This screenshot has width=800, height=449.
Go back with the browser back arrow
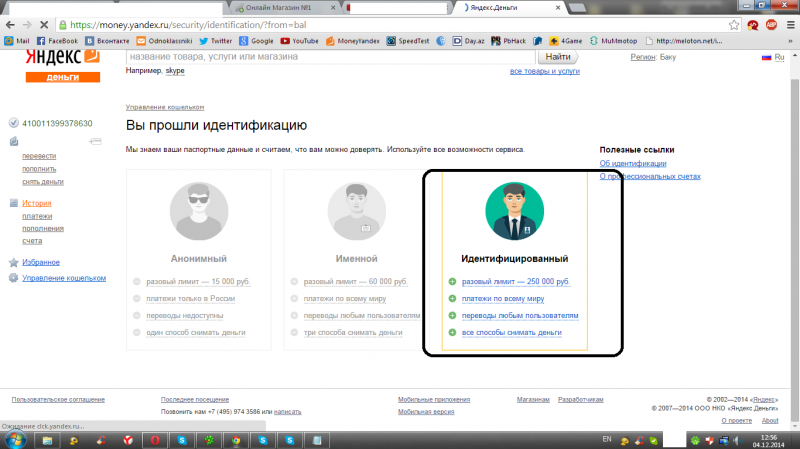(x=10, y=24)
